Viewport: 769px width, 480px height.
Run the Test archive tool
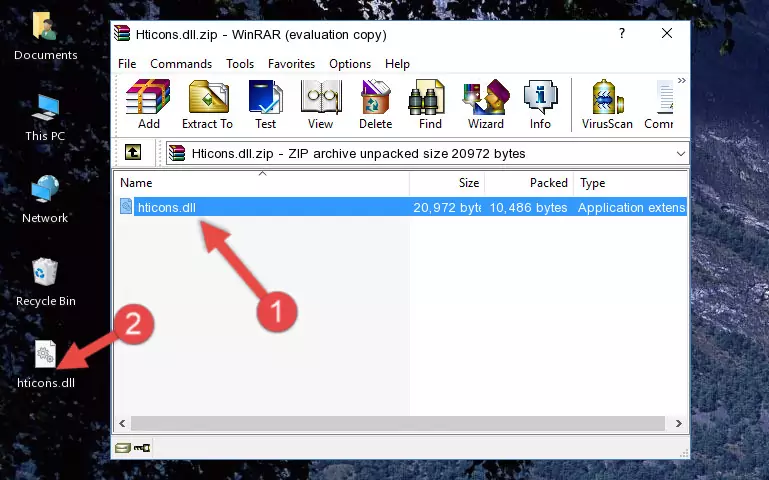[265, 104]
